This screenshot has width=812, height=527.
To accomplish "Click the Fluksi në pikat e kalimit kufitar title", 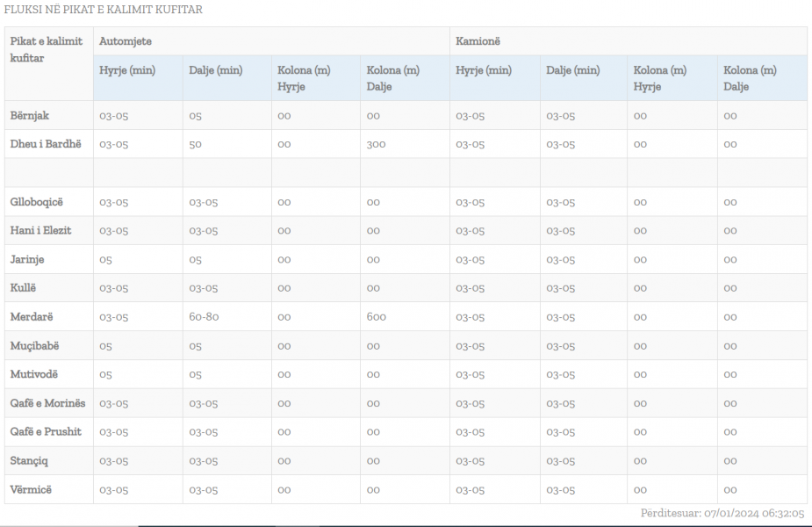I will coord(104,10).
